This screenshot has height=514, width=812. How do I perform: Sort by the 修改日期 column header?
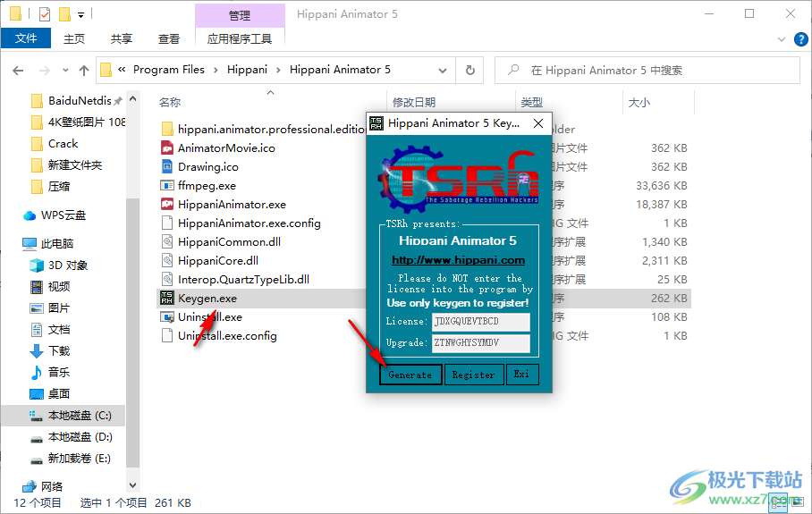pyautogui.click(x=414, y=103)
